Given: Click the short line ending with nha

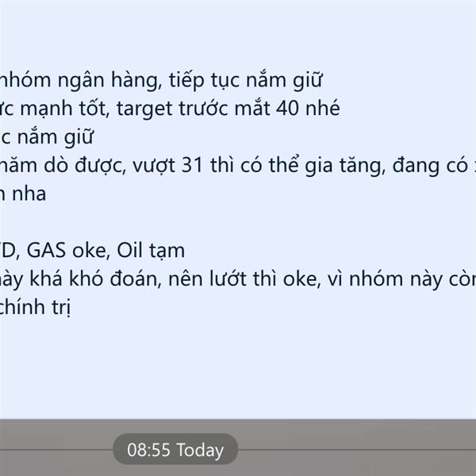Looking at the screenshot, I should coord(23,194).
